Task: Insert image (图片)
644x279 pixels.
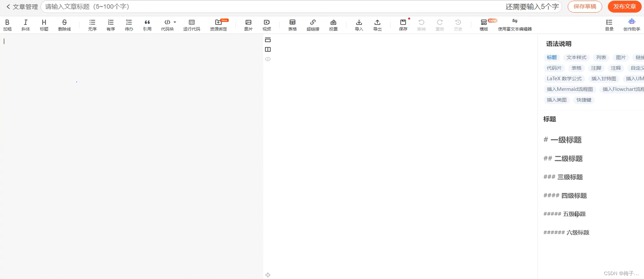Action: [x=249, y=25]
